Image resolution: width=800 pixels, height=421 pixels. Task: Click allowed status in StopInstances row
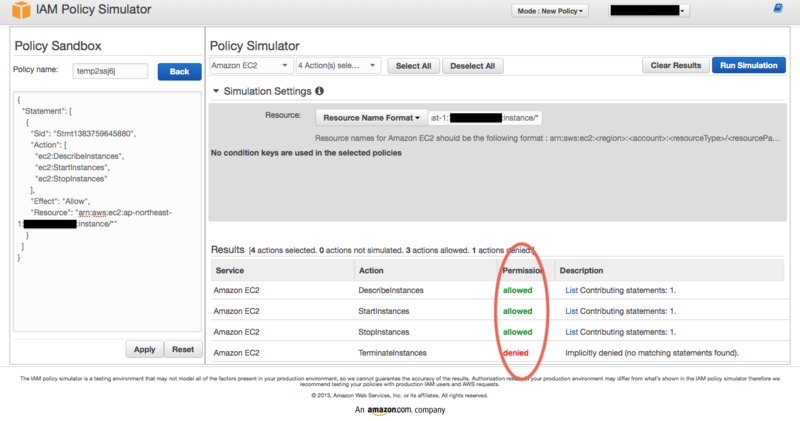coord(517,332)
